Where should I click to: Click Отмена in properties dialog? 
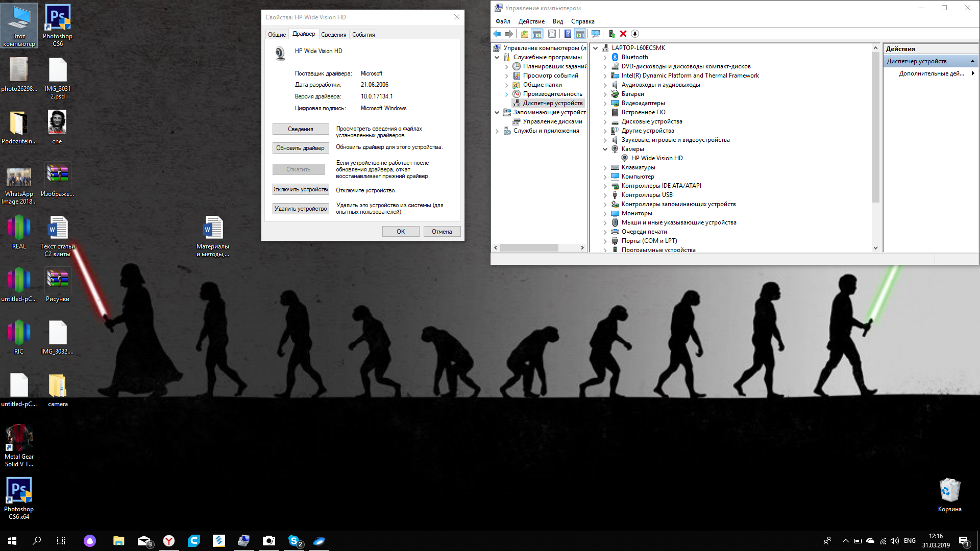click(442, 232)
